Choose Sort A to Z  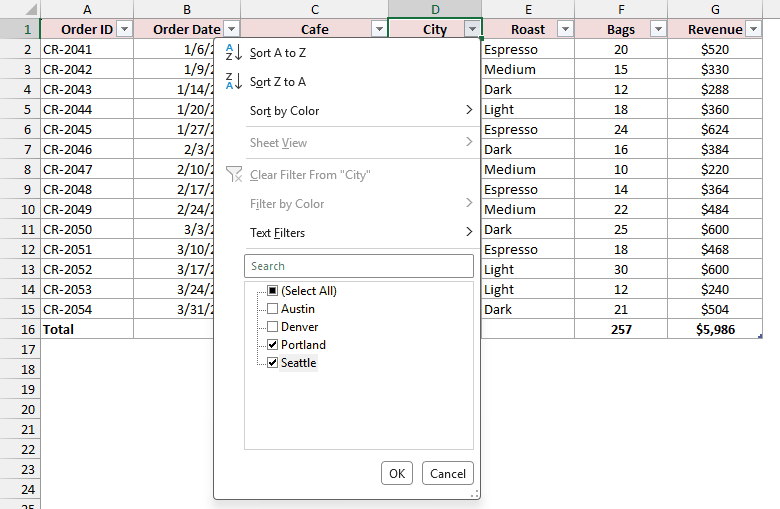(347, 52)
